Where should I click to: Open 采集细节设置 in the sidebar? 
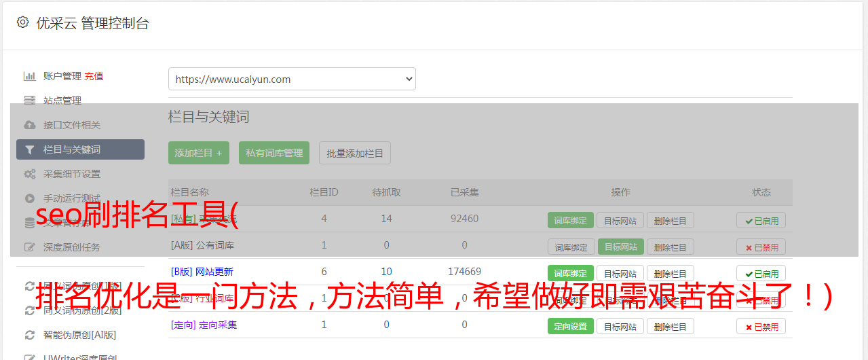(72, 174)
